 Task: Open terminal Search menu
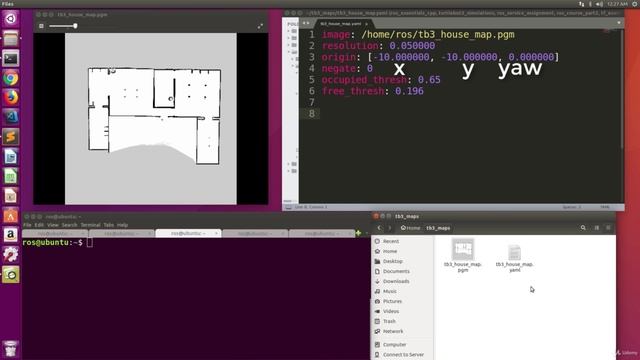(69, 225)
